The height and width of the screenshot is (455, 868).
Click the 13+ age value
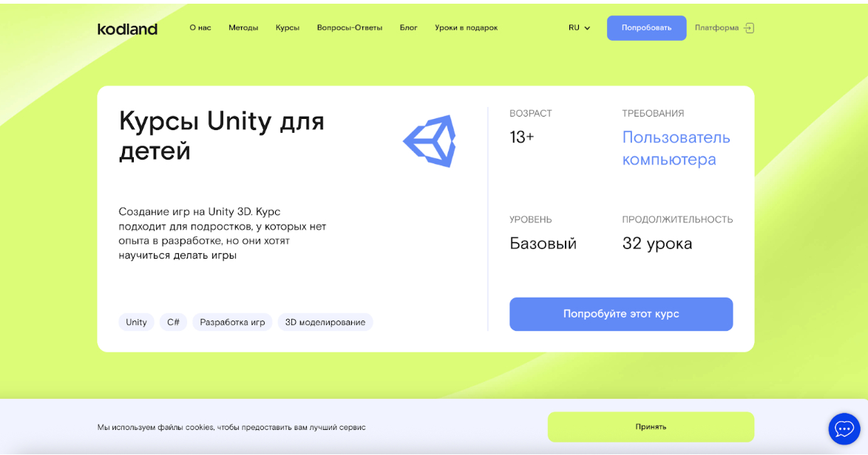pos(522,137)
